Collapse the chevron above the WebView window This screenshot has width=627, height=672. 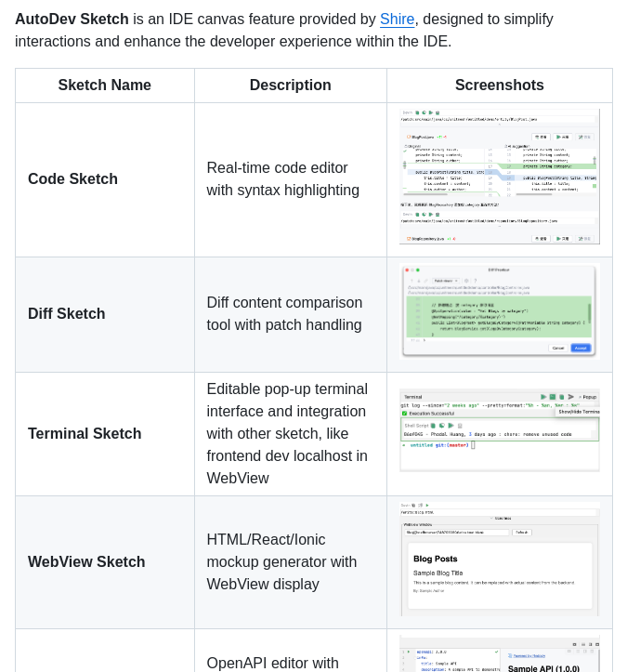tap(492, 518)
